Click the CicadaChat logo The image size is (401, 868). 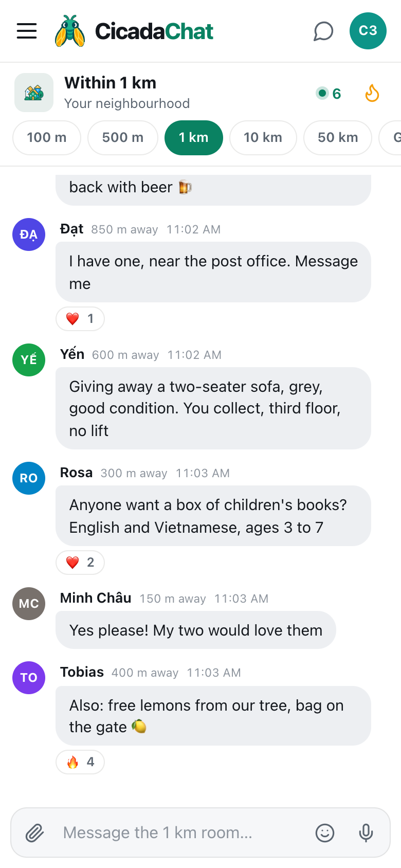[x=134, y=31]
